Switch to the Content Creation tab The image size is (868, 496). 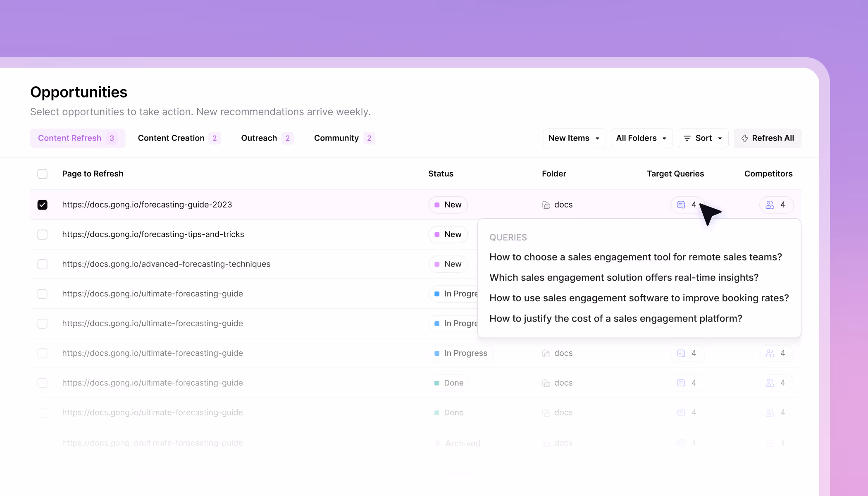(x=171, y=138)
